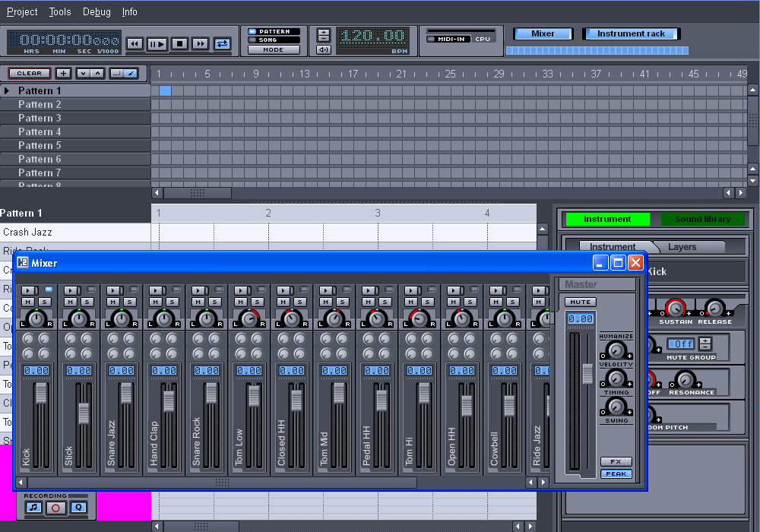Click the Kick channel volume fader
Viewport: 760px width, 532px height.
(41, 393)
